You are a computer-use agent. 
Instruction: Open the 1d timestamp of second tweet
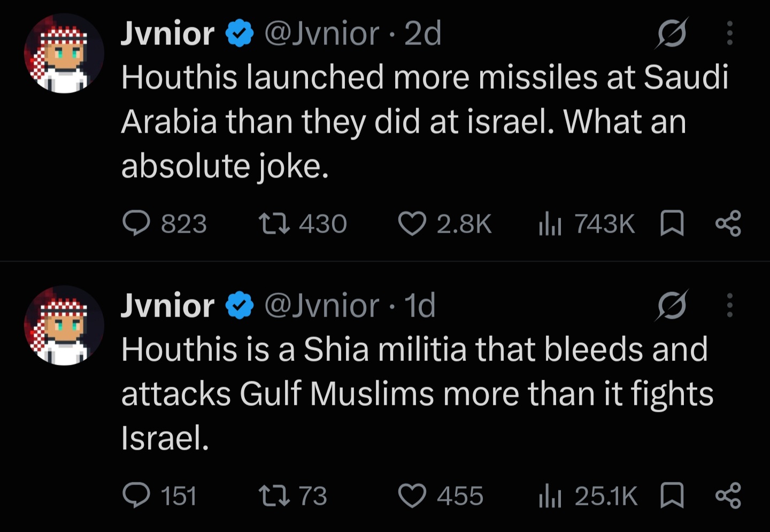[420, 305]
